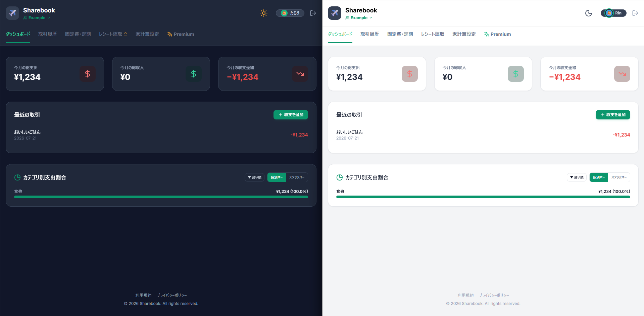
Task: Select 個別バー view in light window
Action: 599,177
